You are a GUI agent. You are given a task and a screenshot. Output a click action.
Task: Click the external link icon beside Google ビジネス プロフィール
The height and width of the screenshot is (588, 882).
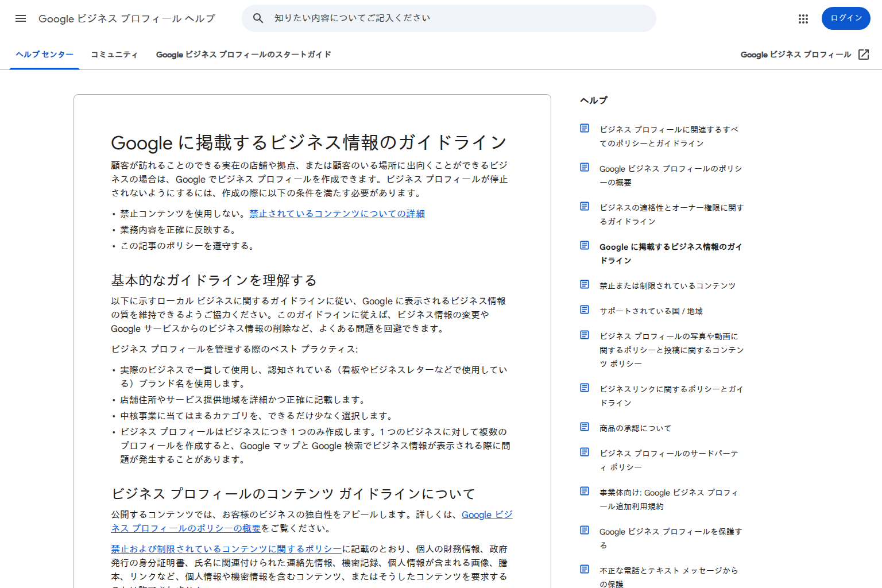point(864,55)
